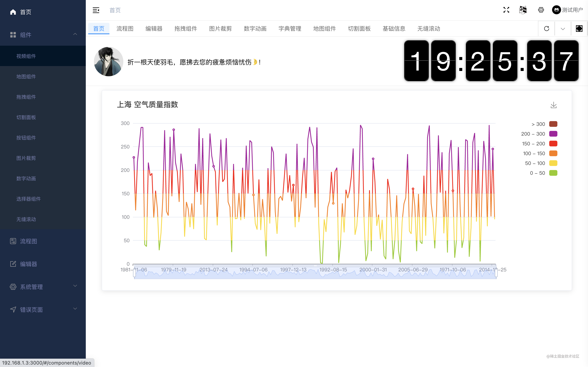Go to 首页 in the sidebar
Viewport: 588px width, 367px height.
(x=26, y=12)
